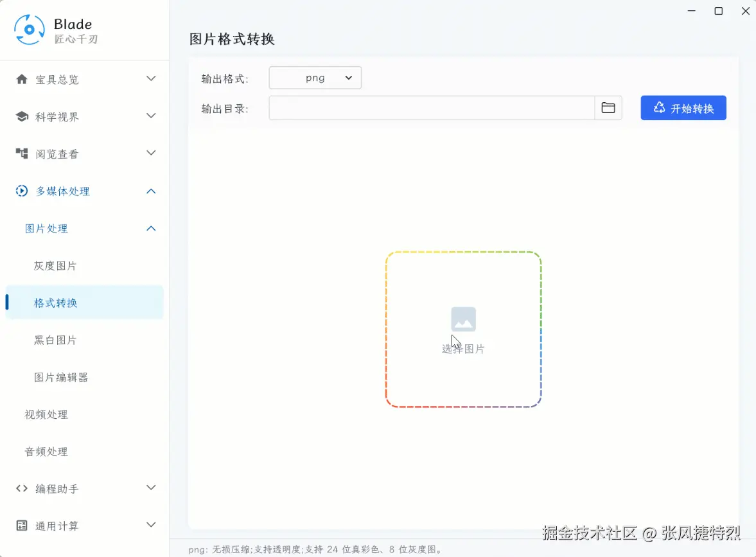Click the 图片格式转换 page title

[x=232, y=39]
